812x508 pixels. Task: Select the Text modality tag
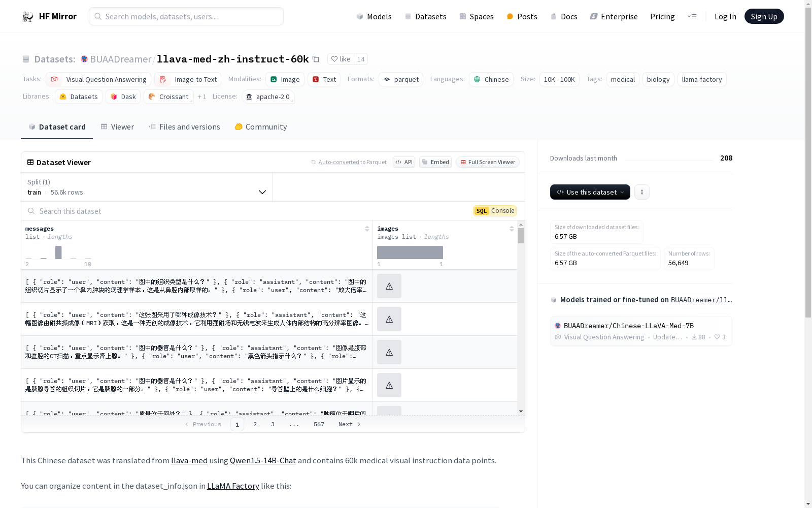click(324, 79)
